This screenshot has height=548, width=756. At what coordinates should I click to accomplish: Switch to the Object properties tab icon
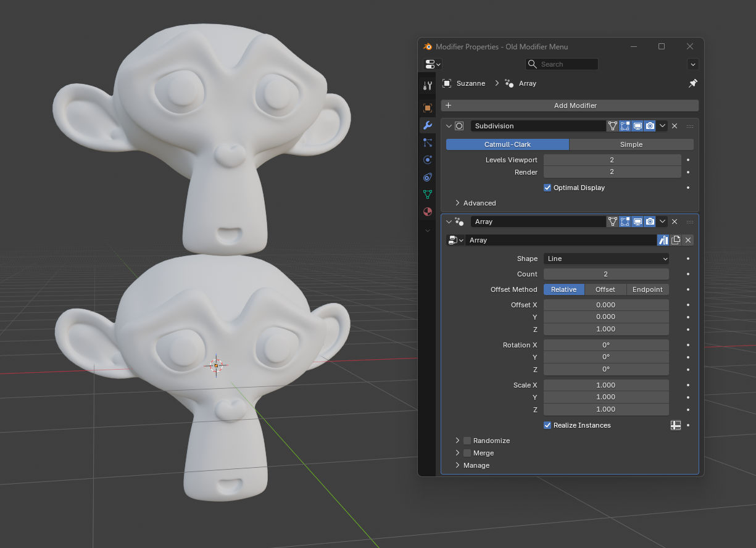(x=428, y=108)
